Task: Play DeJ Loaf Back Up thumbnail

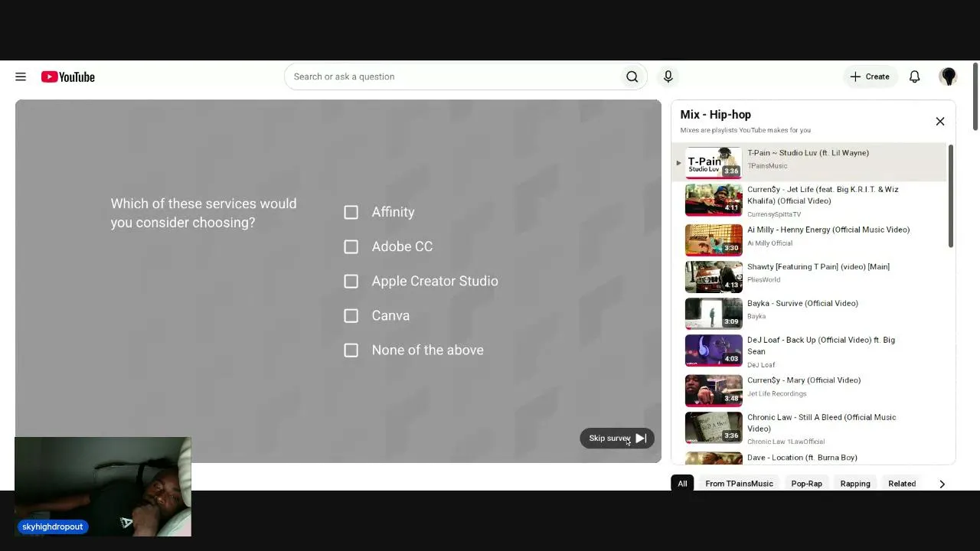Action: 714,350
